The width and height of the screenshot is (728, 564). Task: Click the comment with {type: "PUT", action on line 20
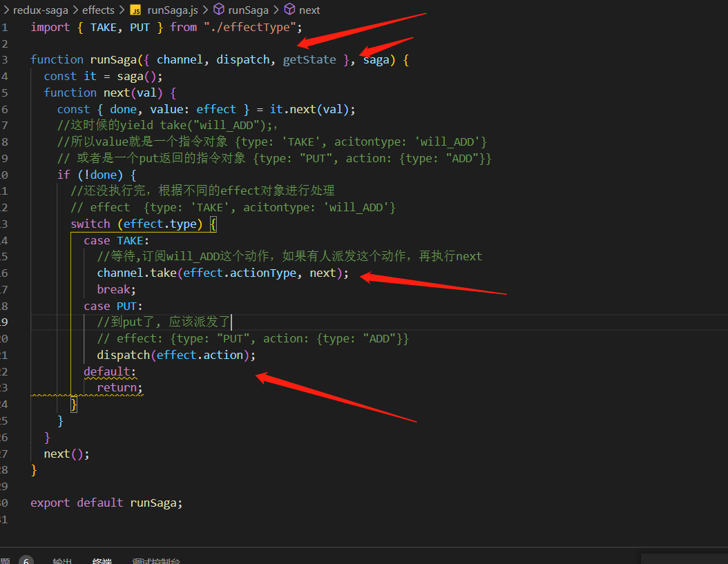(253, 339)
